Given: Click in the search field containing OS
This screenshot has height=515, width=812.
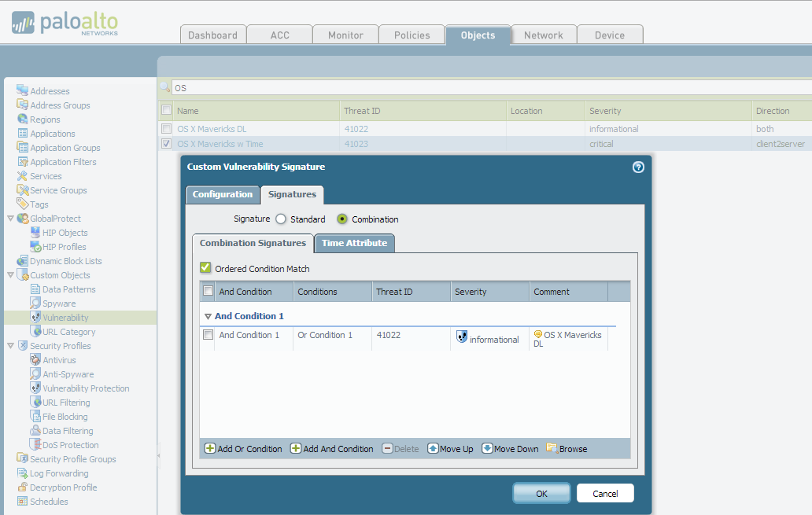Looking at the screenshot, I should [491, 88].
